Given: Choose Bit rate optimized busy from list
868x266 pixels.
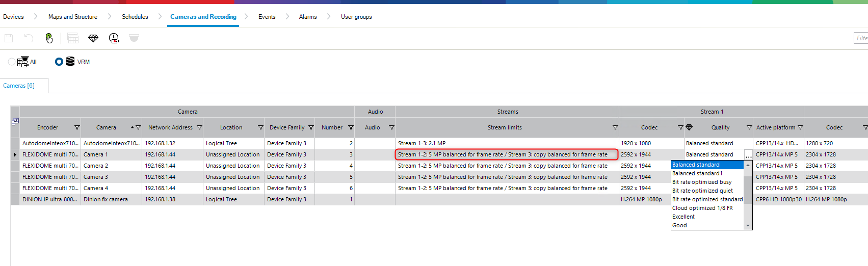Looking at the screenshot, I should 702,182.
